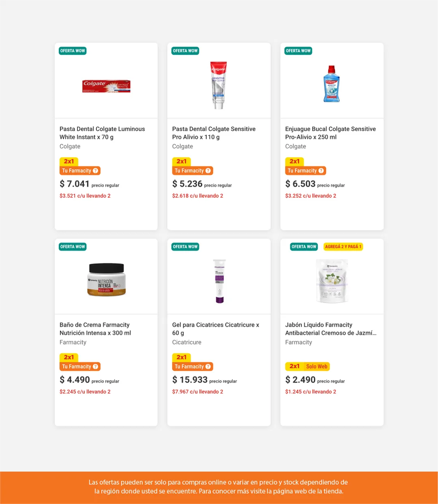Open Jabón Líquido Farmacity pouch image
The height and width of the screenshot is (504, 438).
(332, 281)
